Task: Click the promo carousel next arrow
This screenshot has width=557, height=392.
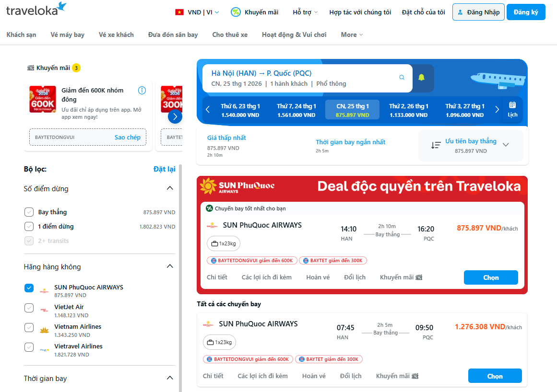Action: click(x=175, y=116)
